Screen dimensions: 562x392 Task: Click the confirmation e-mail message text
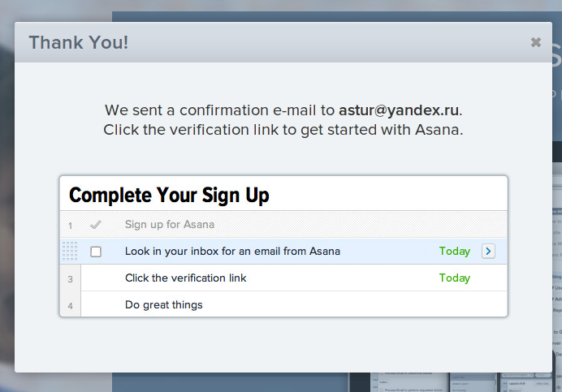(221, 110)
